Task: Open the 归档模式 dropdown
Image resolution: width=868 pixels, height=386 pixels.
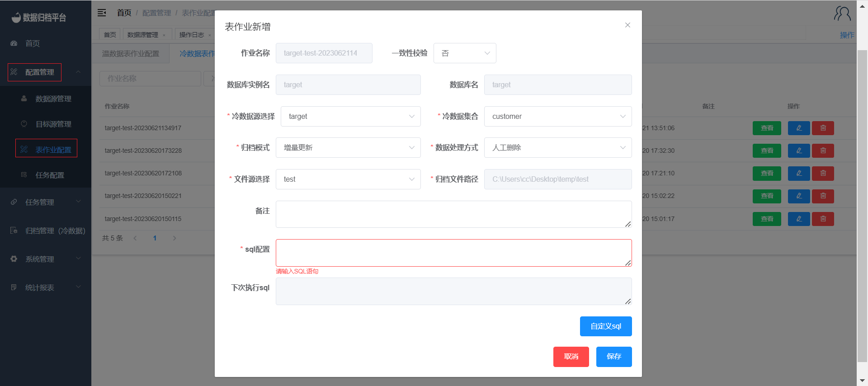Action: [x=348, y=148]
